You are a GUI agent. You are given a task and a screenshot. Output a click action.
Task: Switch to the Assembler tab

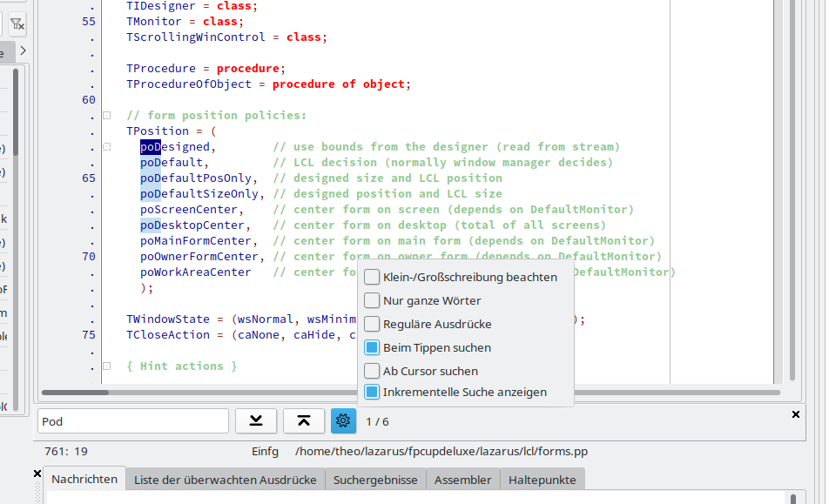[462, 480]
